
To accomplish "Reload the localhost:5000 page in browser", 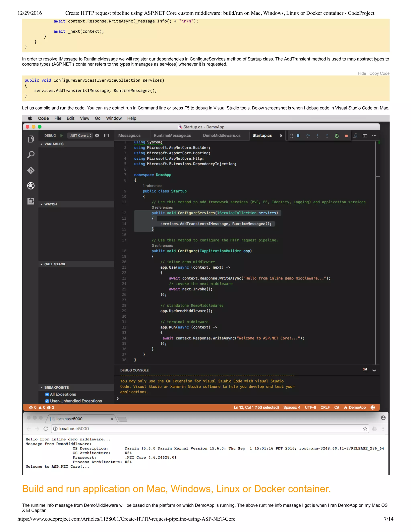I will click(x=46, y=428).
